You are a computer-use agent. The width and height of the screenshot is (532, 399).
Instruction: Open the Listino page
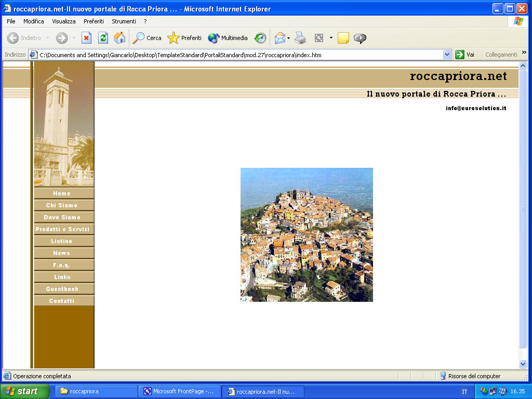(64, 241)
